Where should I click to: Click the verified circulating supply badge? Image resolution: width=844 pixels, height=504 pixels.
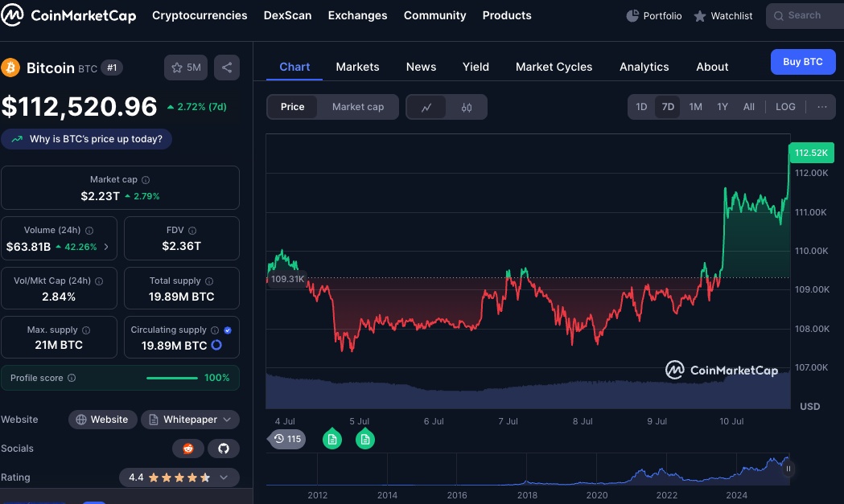click(228, 330)
